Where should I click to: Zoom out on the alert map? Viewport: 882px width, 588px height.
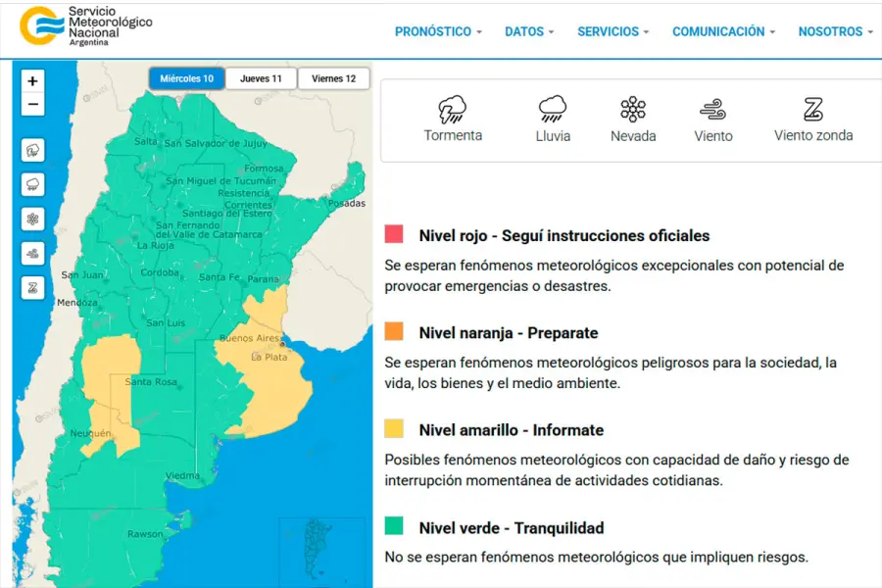pos(32,105)
